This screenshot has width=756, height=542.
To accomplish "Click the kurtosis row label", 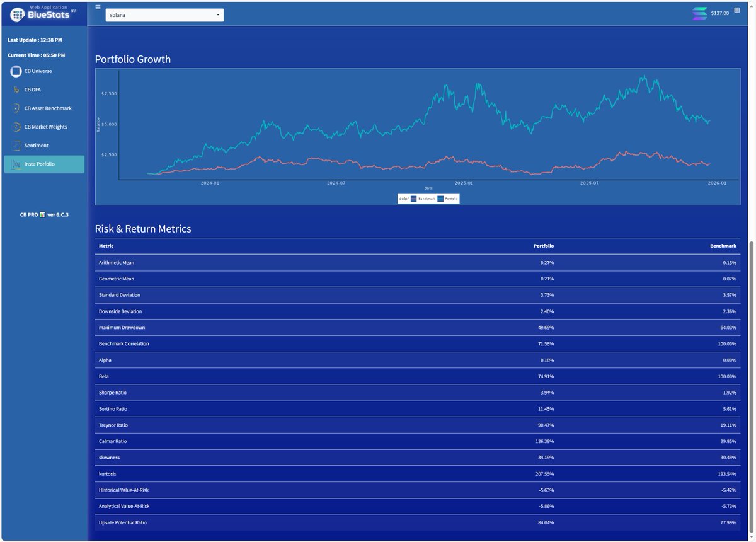I will [108, 474].
